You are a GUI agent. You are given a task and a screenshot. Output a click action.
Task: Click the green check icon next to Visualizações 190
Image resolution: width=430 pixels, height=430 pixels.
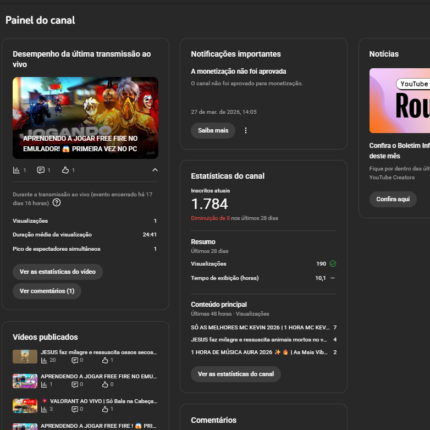[333, 264]
